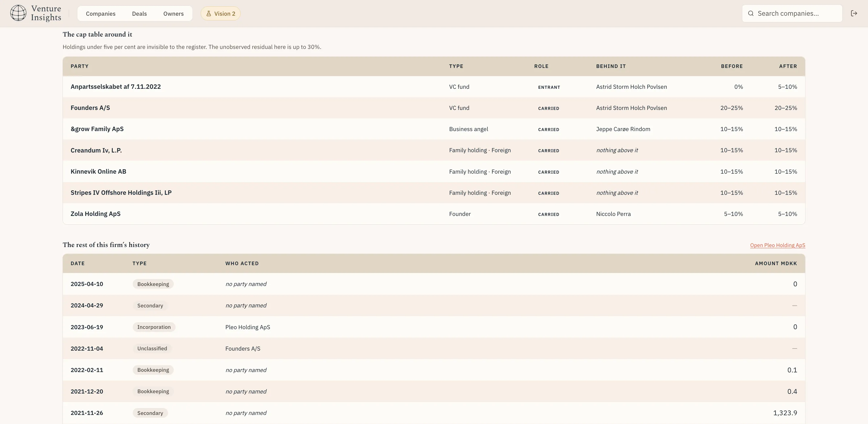
Task: Select the Anpartsselskabet af 7.11.2022 row name
Action: [x=115, y=87]
